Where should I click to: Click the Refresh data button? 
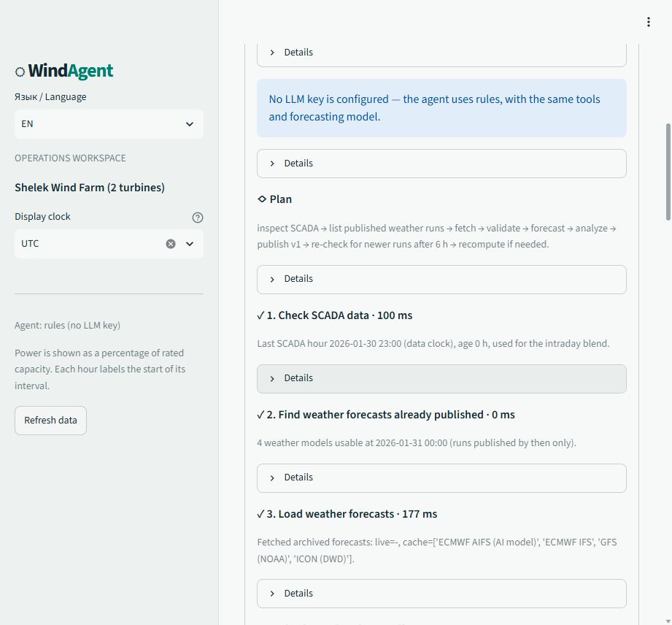pos(50,421)
